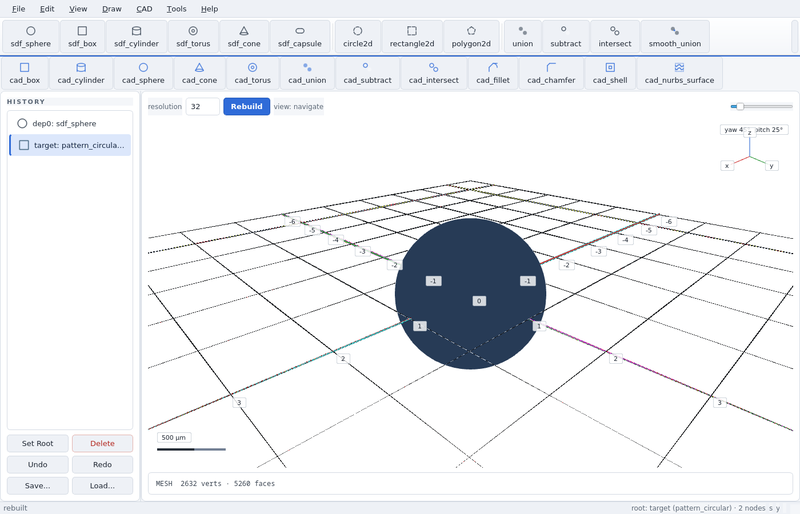Select the sdf_cylinder tool
This screenshot has height=514, width=800.
(136, 37)
